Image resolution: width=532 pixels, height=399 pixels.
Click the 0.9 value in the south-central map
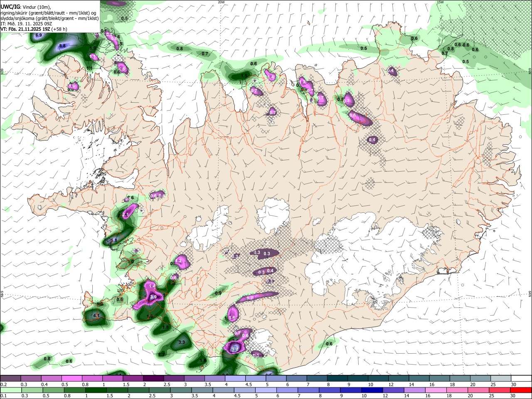coord(218,293)
